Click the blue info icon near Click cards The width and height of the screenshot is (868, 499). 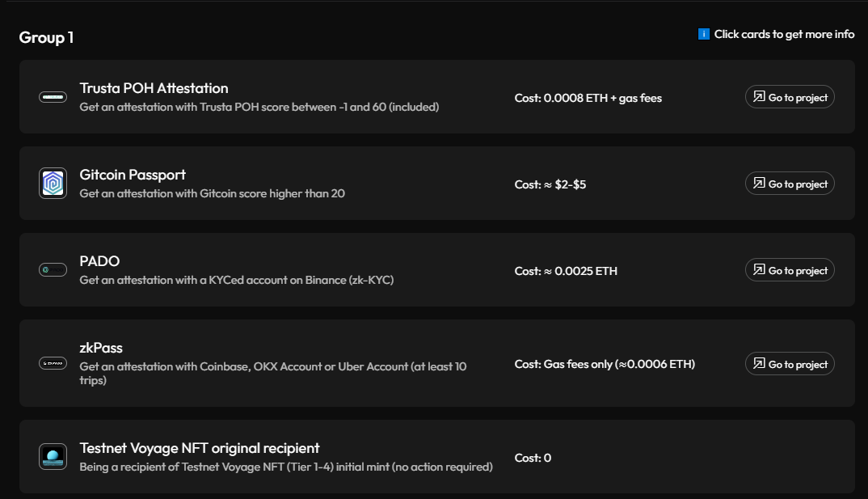pos(704,34)
